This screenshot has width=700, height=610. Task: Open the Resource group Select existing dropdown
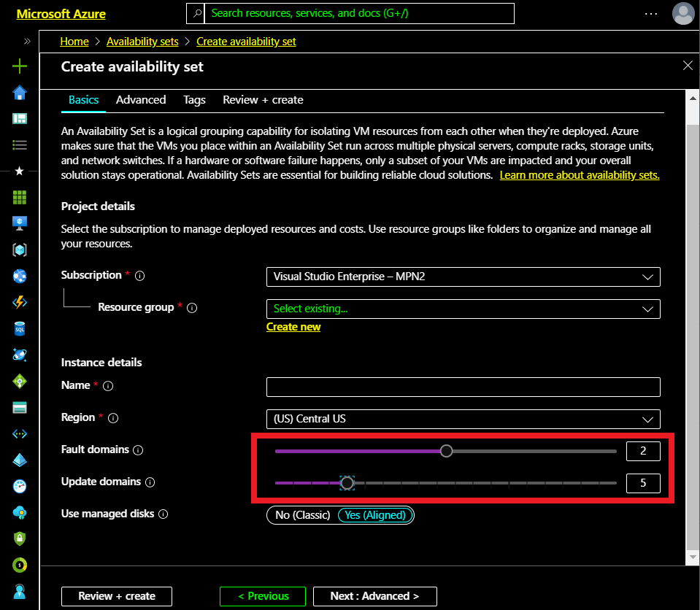click(x=463, y=309)
